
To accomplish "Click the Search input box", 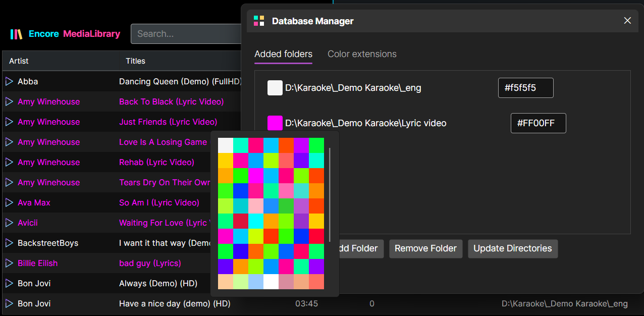I will click(187, 34).
